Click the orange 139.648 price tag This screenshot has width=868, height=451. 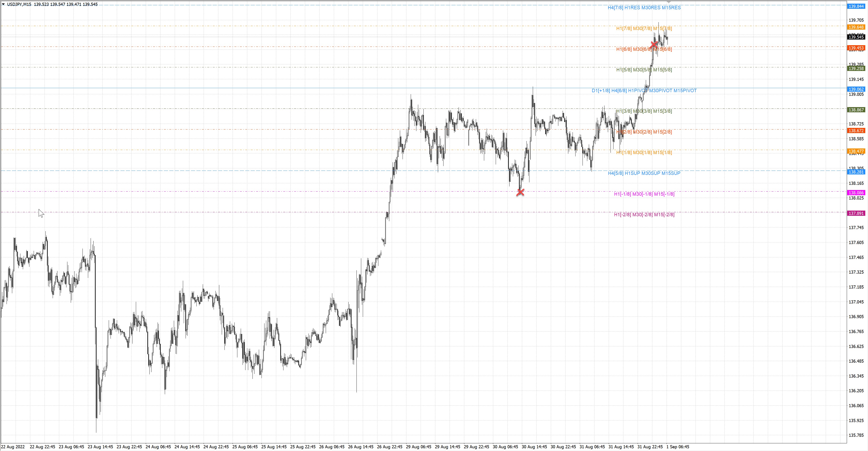point(856,27)
